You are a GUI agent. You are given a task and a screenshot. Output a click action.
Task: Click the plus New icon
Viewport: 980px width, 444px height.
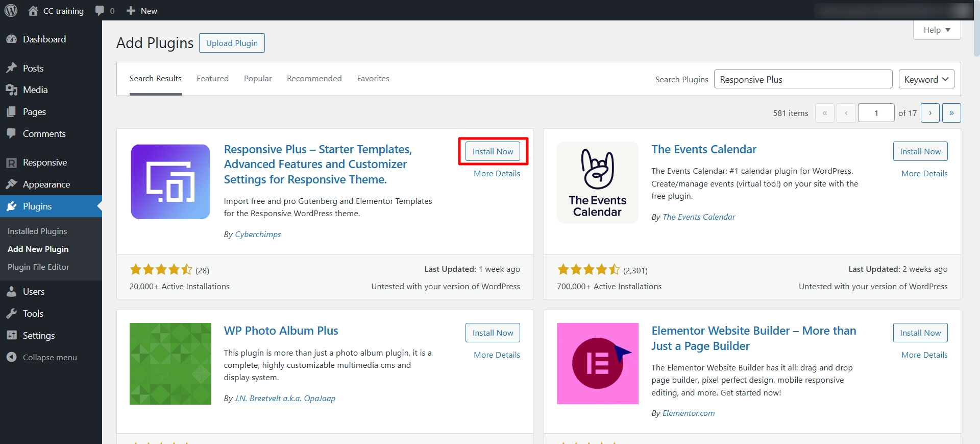pos(131,11)
